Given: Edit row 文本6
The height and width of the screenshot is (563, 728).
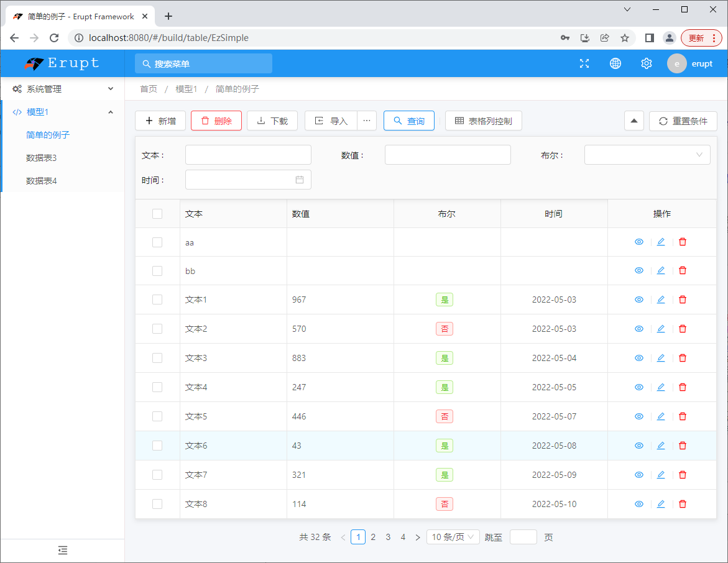Looking at the screenshot, I should tap(661, 446).
